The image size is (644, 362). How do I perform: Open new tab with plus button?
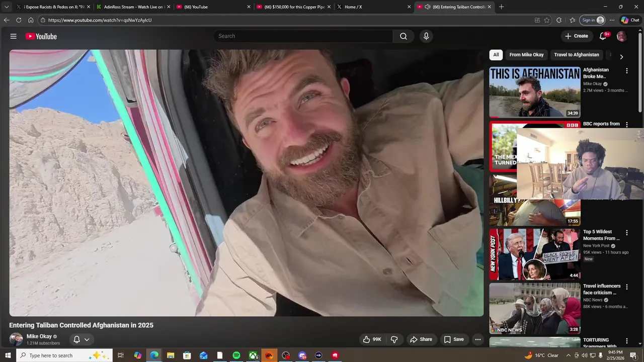click(x=501, y=7)
